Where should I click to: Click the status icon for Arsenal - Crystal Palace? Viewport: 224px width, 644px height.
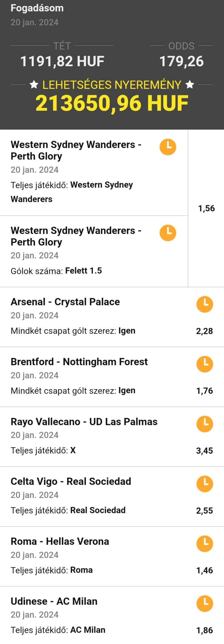pos(205,304)
